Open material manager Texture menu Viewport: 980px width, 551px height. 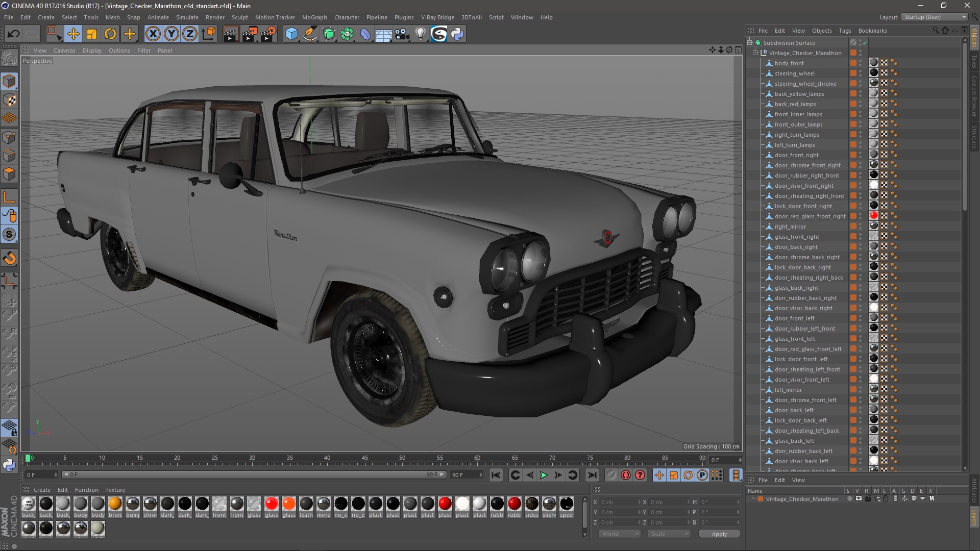(x=115, y=490)
